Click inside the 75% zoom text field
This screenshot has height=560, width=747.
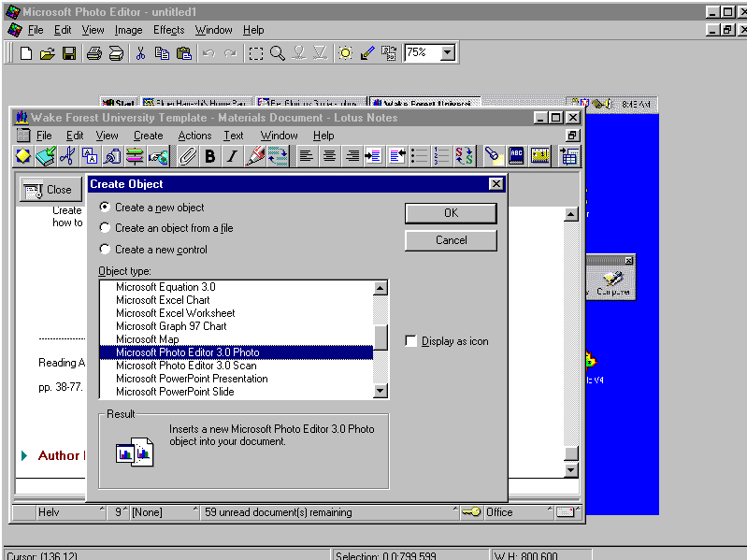pos(422,53)
